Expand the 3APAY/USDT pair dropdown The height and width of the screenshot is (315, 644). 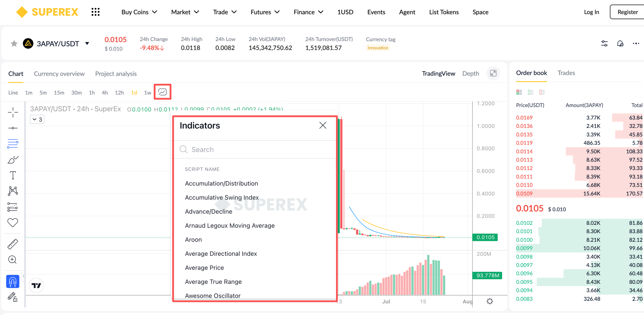click(87, 43)
